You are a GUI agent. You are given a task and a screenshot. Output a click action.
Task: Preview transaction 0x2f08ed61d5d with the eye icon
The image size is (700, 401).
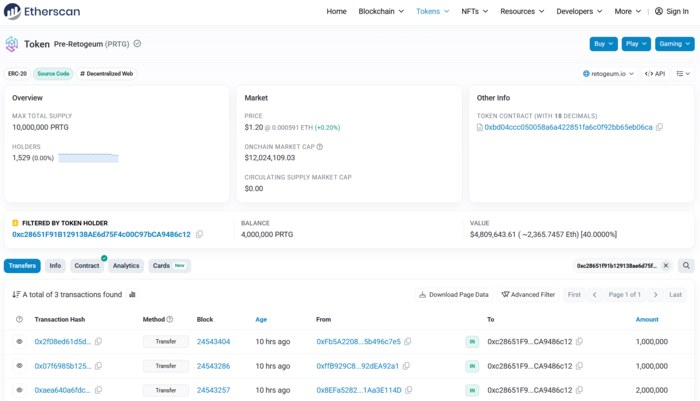19,342
